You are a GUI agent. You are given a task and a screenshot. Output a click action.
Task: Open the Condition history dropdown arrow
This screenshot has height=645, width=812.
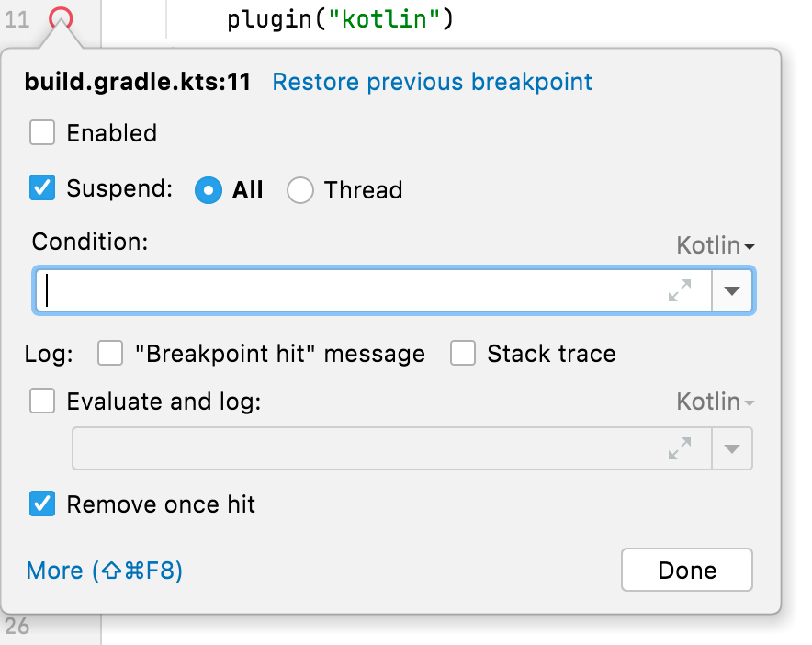tap(732, 291)
